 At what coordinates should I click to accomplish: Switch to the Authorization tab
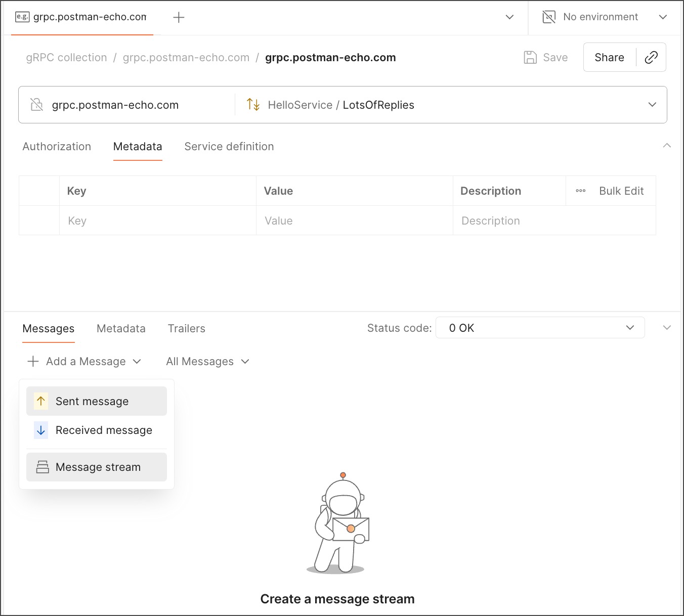(x=57, y=147)
